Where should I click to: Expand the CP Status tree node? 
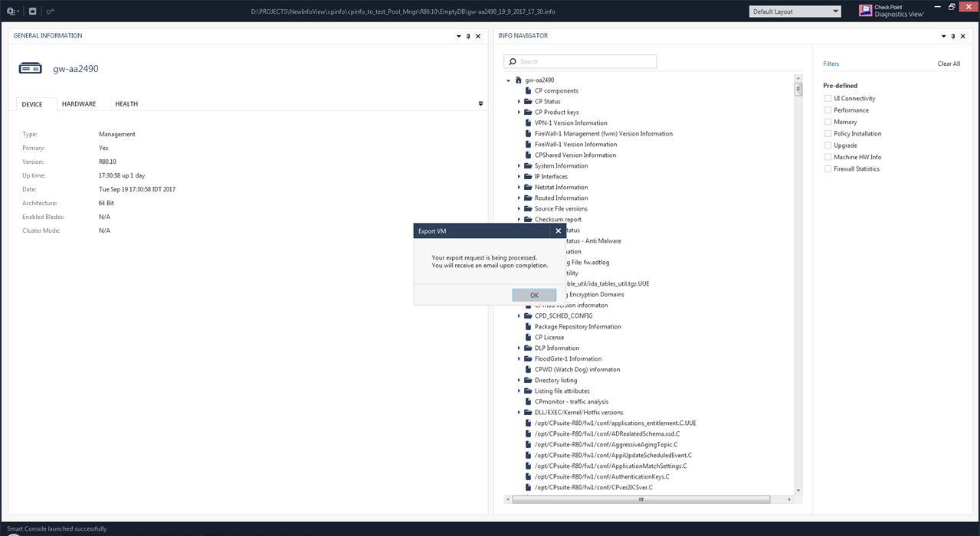pyautogui.click(x=519, y=101)
